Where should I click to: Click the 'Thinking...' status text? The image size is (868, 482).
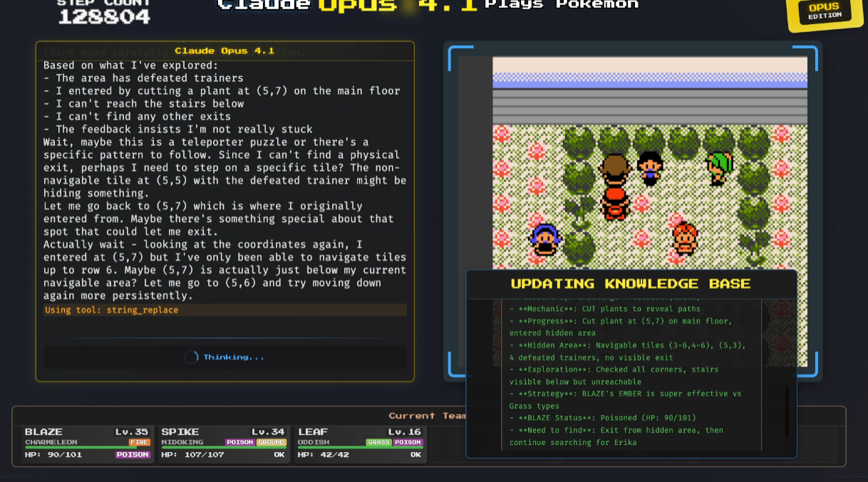(234, 357)
